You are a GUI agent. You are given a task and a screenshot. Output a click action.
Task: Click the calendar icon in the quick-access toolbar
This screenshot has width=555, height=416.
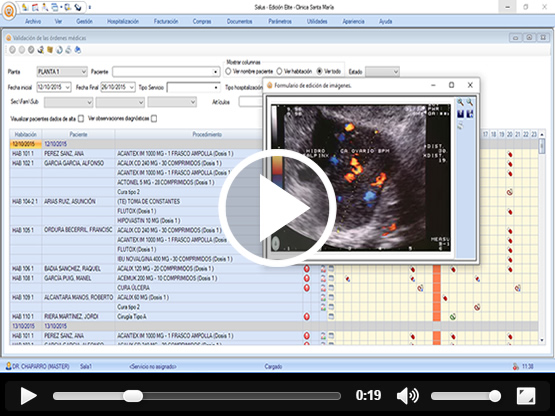pyautogui.click(x=35, y=7)
